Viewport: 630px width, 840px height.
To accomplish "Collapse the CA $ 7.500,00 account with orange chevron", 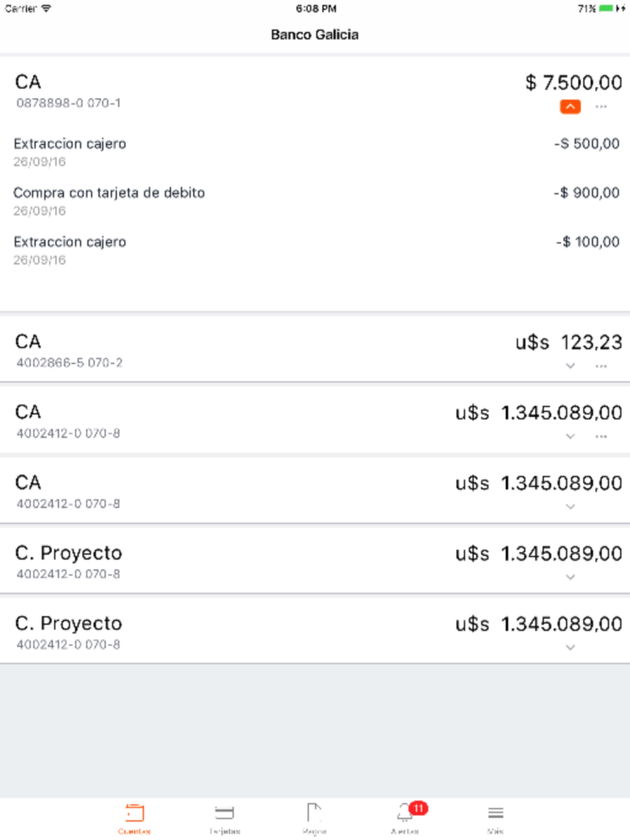I will 570,107.
